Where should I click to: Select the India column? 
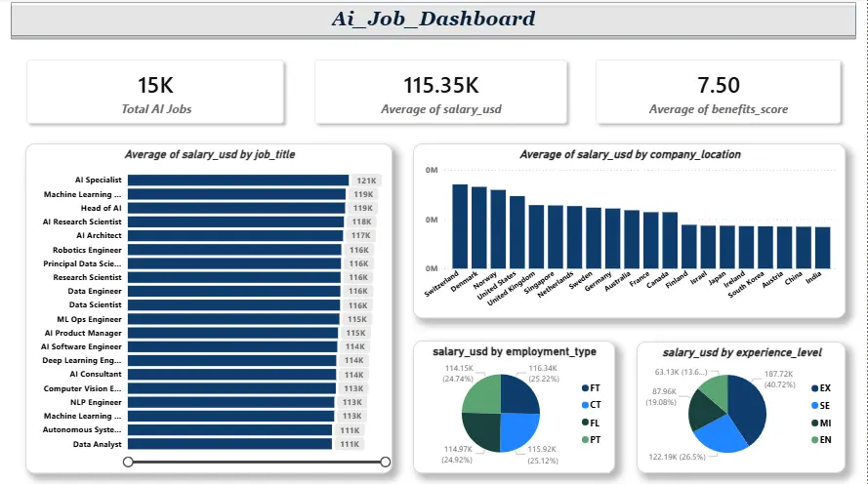coord(823,248)
